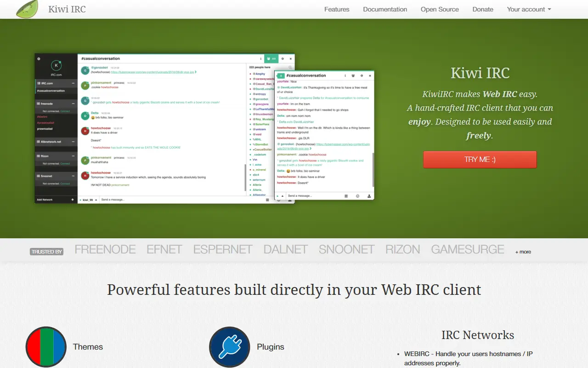Click the Kiwi IRC brand name in navbar
The image size is (588, 368).
click(x=67, y=9)
